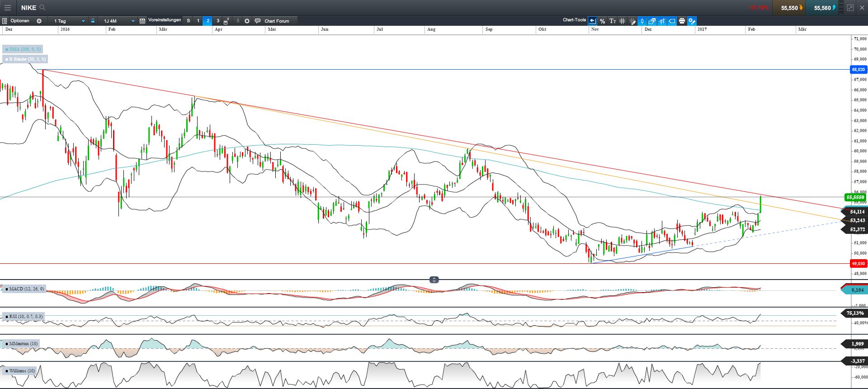This screenshot has width=868, height=389.
Task: Click the MACD (12, 26, 9) indicator label
Action: tap(24, 289)
